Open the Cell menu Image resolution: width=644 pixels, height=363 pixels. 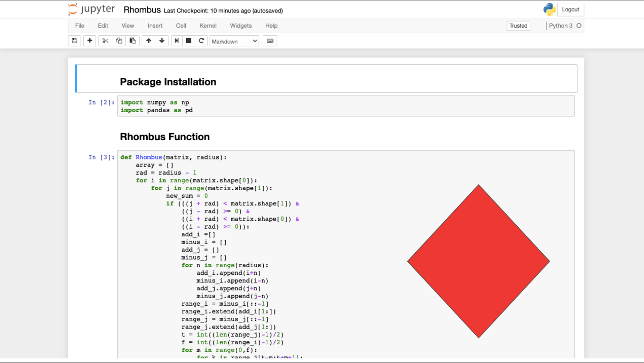coord(180,26)
